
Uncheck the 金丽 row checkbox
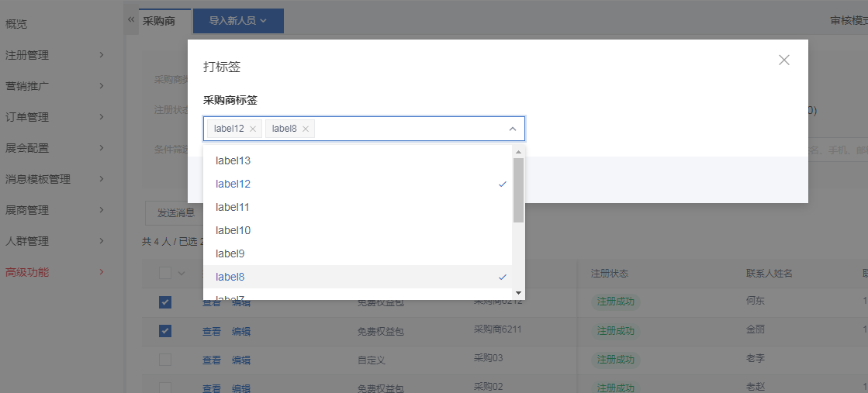click(165, 331)
